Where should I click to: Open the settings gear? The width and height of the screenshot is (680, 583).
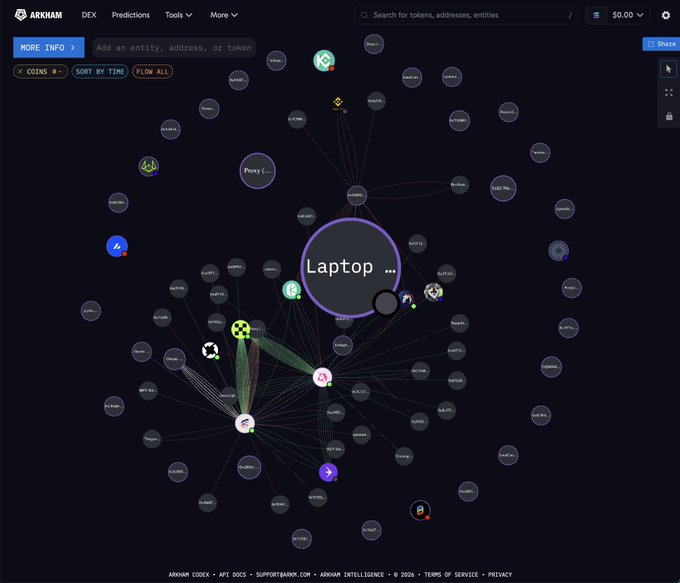[666, 15]
